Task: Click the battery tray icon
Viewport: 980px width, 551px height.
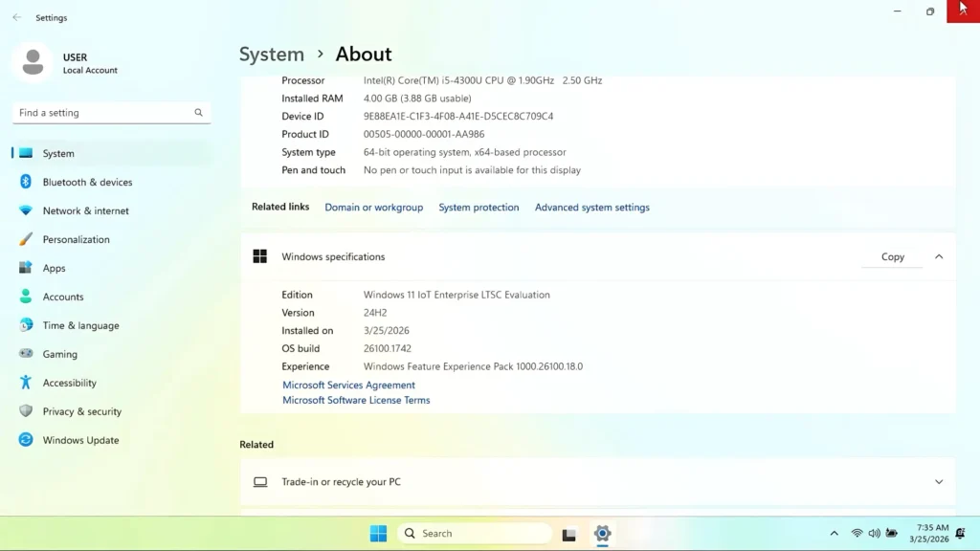Action: [891, 534]
